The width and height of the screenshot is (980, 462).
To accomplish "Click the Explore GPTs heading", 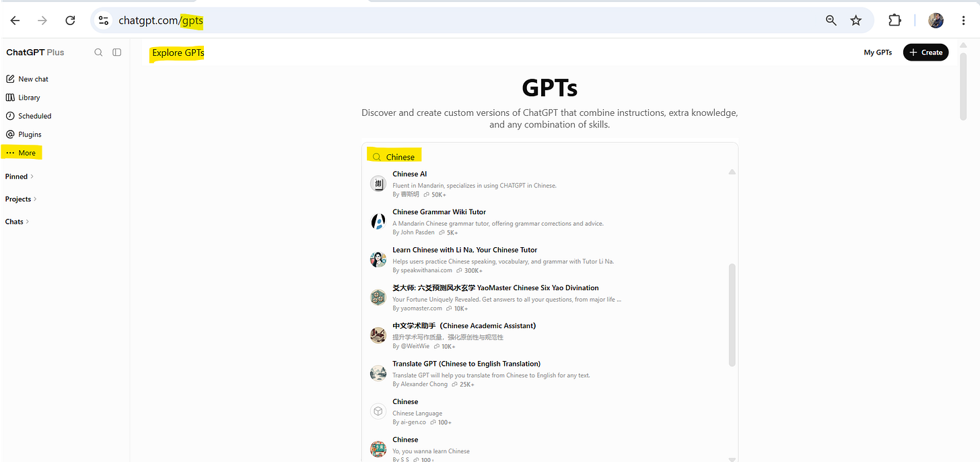I will pyautogui.click(x=178, y=53).
